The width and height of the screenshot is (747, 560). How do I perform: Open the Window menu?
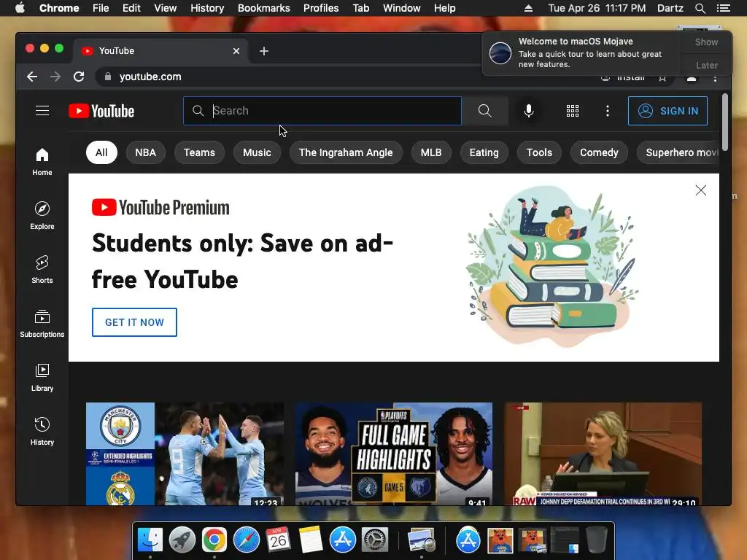tap(402, 8)
